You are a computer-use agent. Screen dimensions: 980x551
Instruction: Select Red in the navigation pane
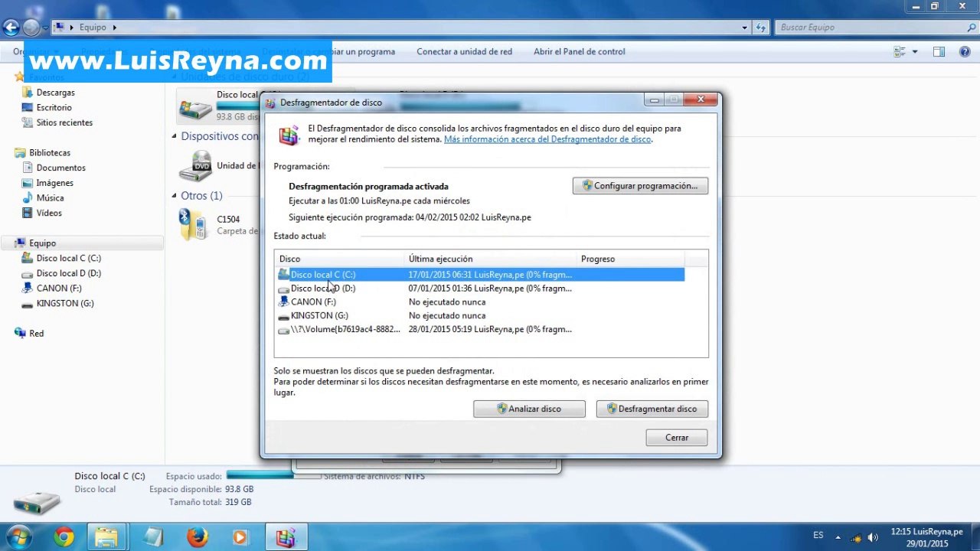tap(36, 334)
